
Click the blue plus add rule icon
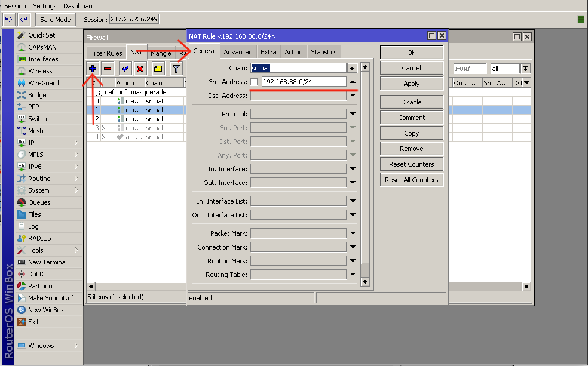(93, 69)
